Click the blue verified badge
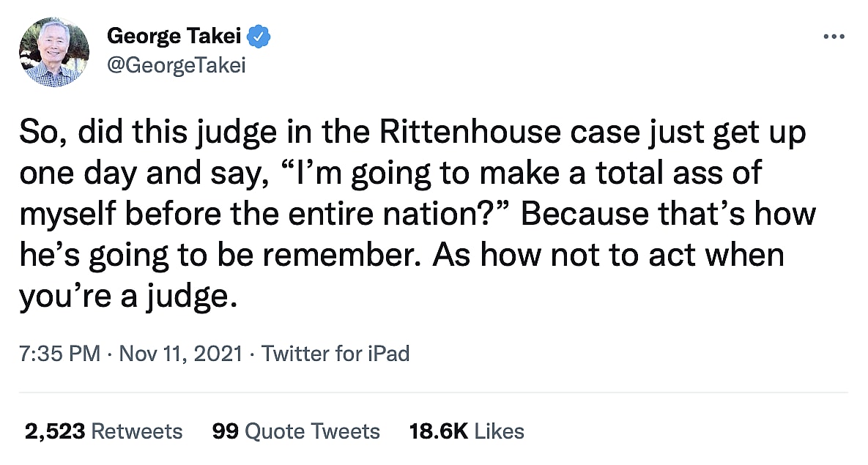The image size is (868, 465). pyautogui.click(x=260, y=35)
